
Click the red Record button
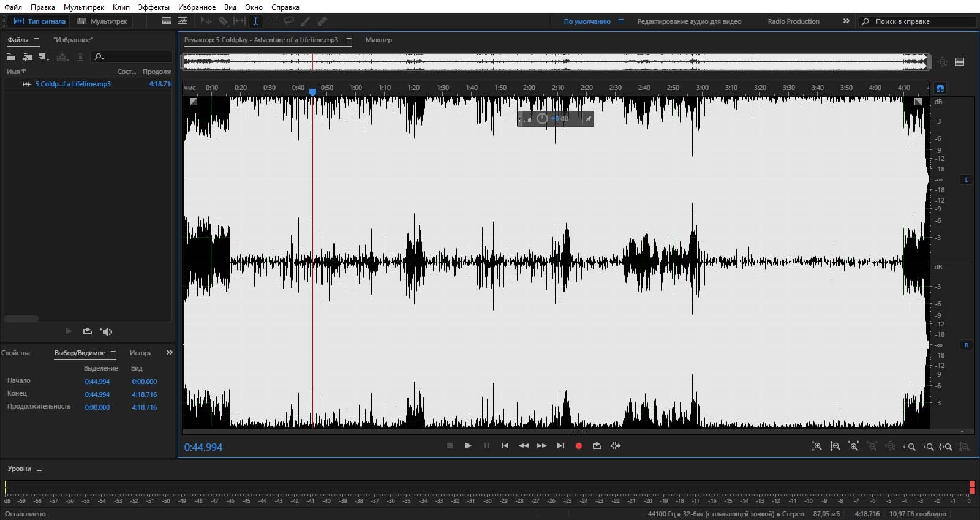(x=579, y=446)
